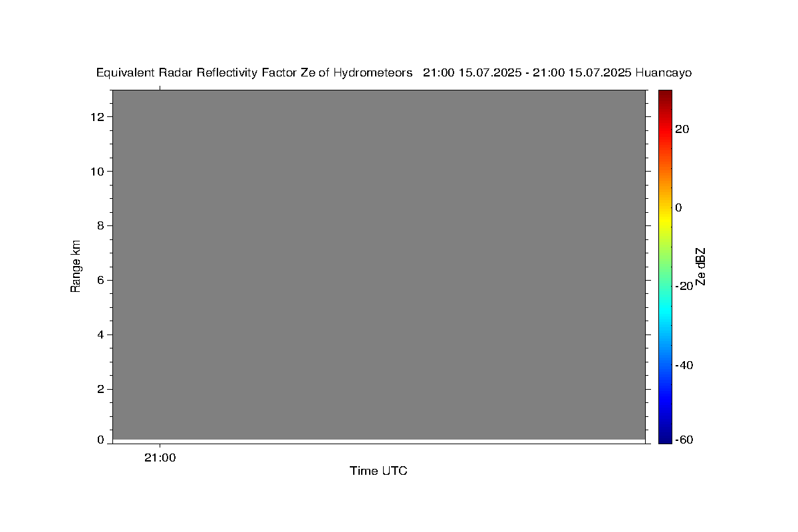
Task: Click the -60 value on the colorbar
Action: point(684,440)
